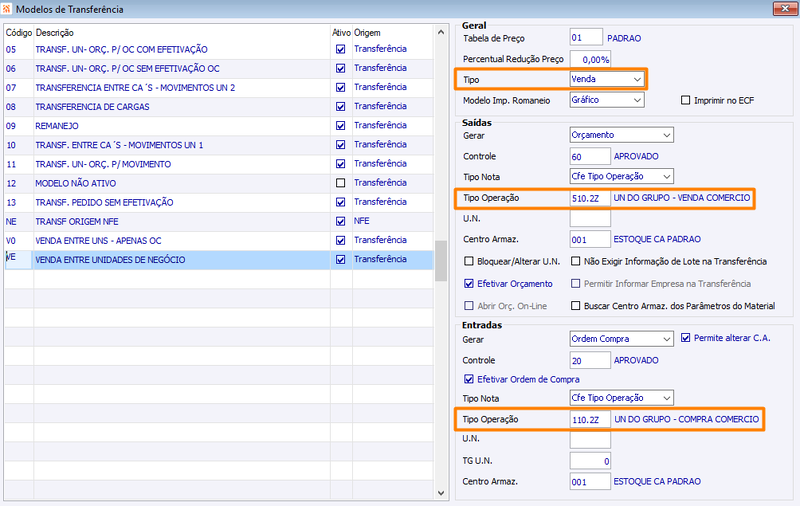Uncheck Efetivar Ordem de Compra

[468, 379]
